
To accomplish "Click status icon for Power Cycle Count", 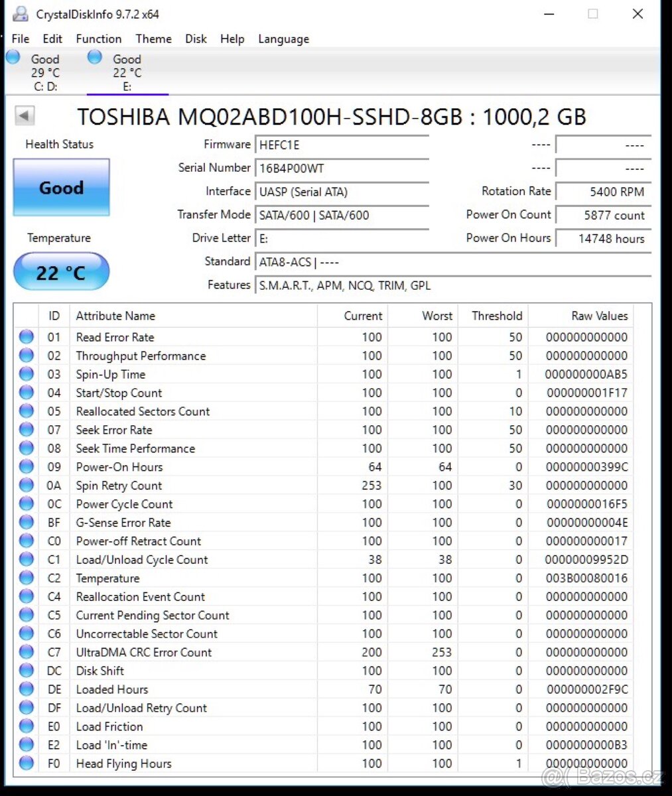I will click(27, 503).
